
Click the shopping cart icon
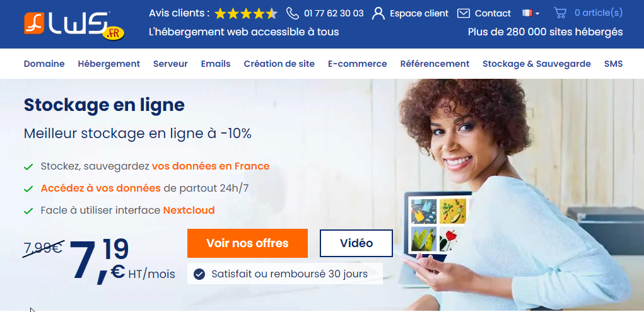(x=560, y=13)
